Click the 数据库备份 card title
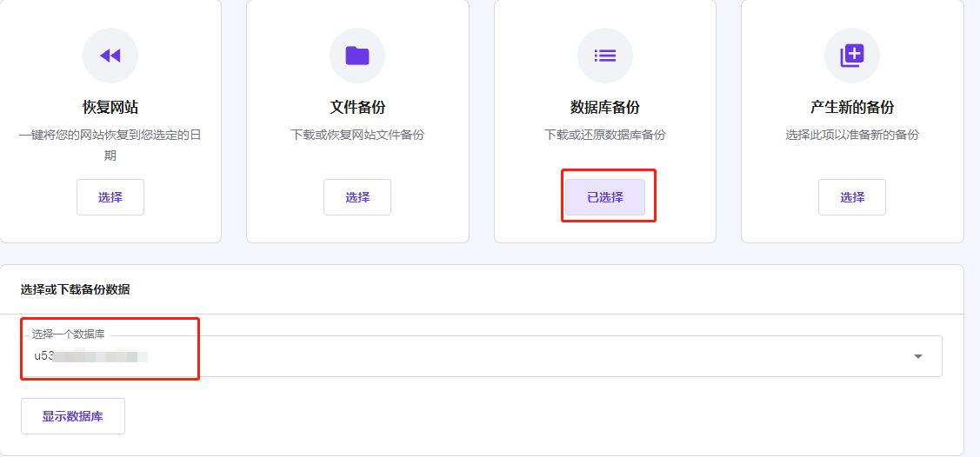This screenshot has width=980, height=457. click(x=605, y=108)
